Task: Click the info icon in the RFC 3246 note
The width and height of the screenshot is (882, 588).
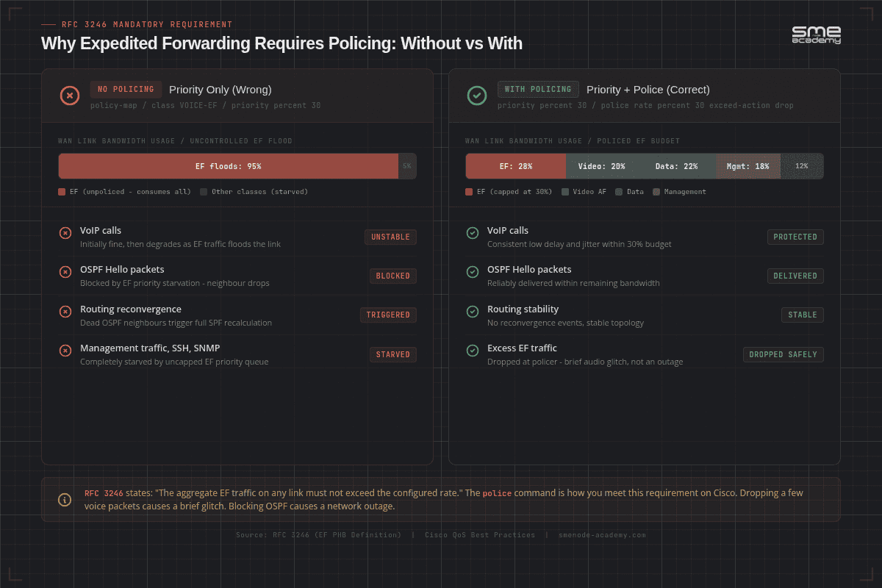Action: coord(65,500)
